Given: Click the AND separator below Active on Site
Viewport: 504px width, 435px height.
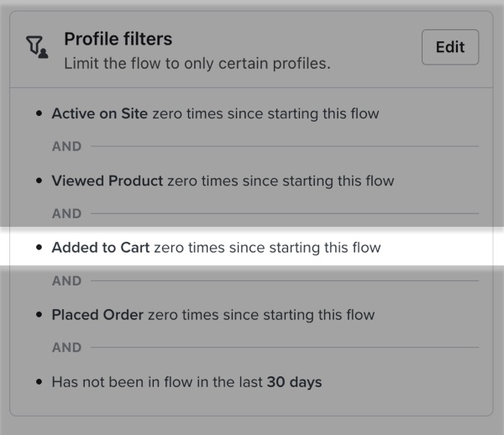Looking at the screenshot, I should (66, 146).
